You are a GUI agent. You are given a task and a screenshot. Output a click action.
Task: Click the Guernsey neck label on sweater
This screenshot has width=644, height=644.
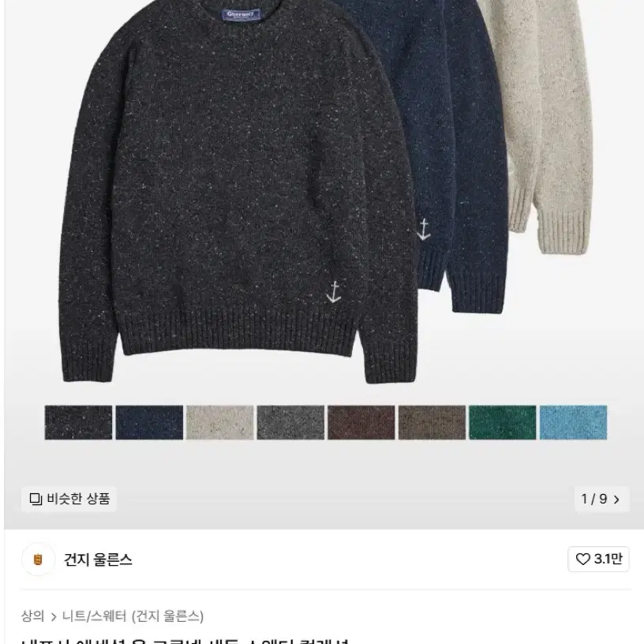pyautogui.click(x=241, y=14)
